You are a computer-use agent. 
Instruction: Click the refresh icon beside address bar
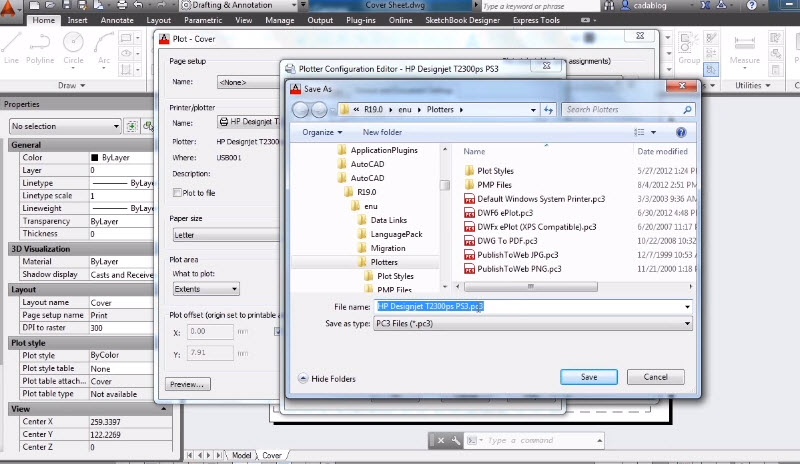pos(548,110)
